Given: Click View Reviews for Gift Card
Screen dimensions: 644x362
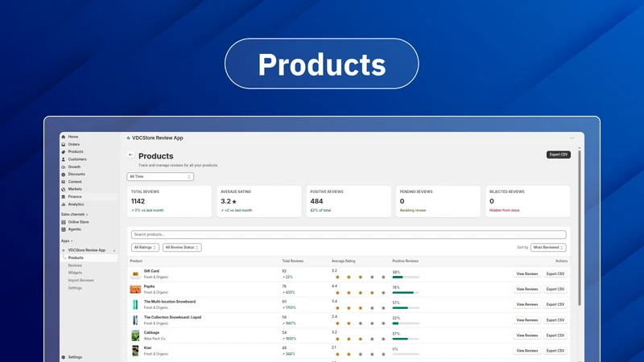Looking at the screenshot, I should pyautogui.click(x=527, y=274).
